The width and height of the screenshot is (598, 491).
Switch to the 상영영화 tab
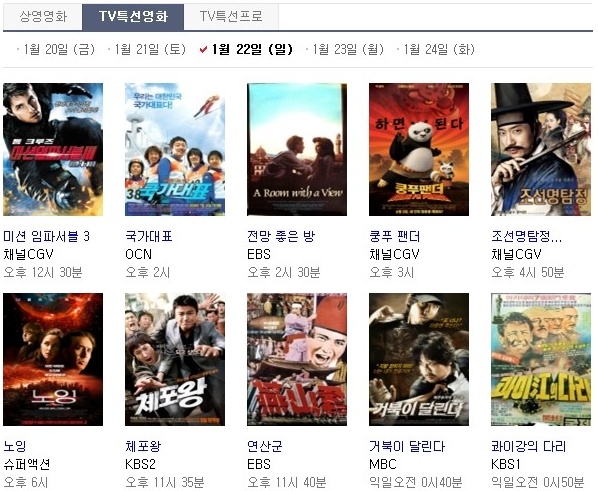[43, 16]
